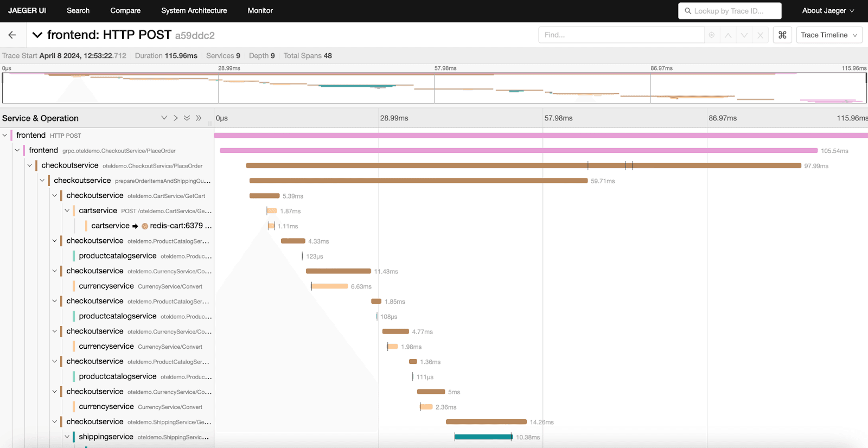Viewport: 868px width, 448px height.
Task: Collapse the cartservice POST GetCart span
Action: click(67, 211)
